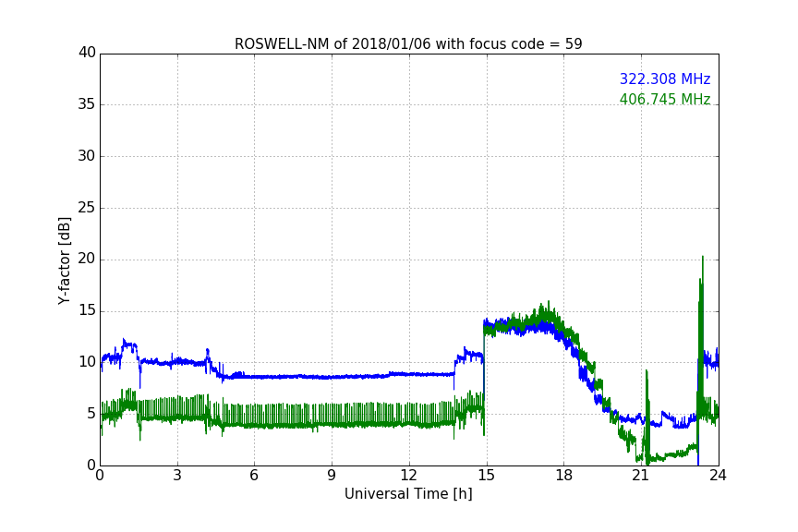Click the x-axis tick label '18'

[564, 476]
